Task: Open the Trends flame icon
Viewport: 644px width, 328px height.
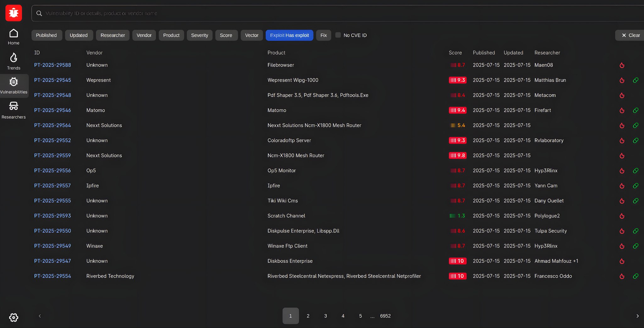Action: [x=14, y=57]
